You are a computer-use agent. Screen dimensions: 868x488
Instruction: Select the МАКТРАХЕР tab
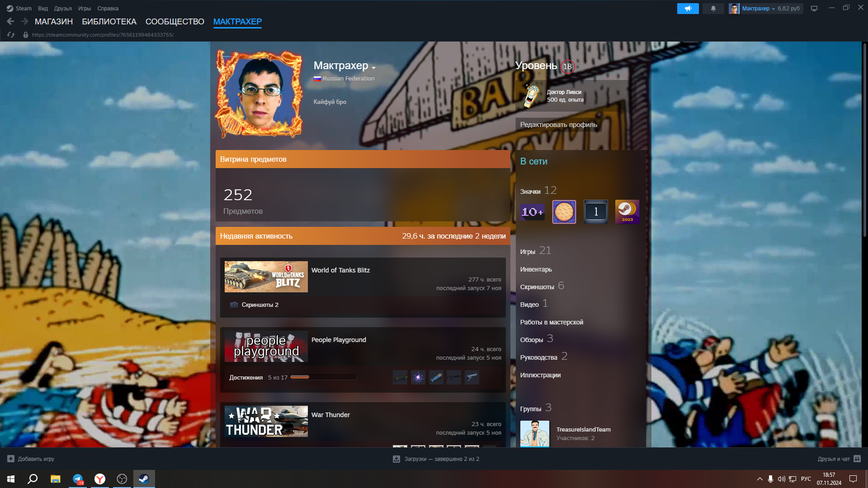(x=237, y=22)
